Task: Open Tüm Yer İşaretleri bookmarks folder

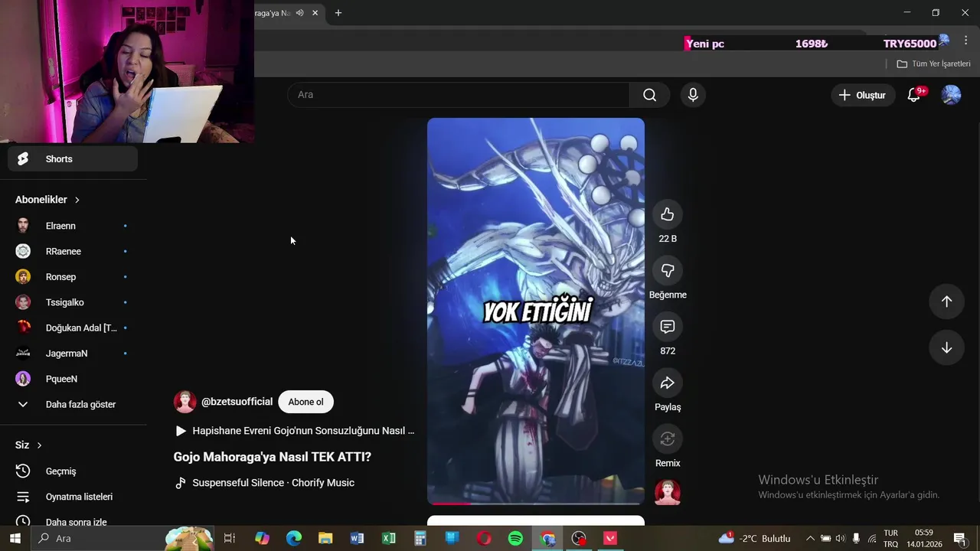Action: tap(933, 64)
